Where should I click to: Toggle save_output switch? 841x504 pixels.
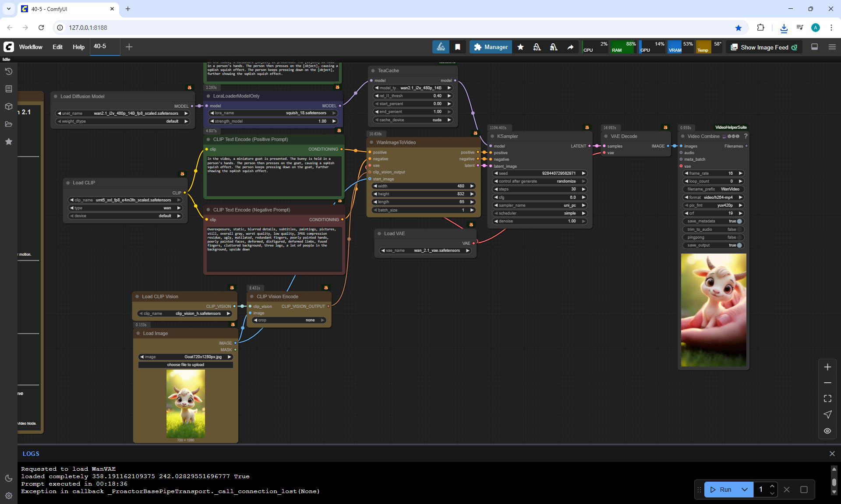click(x=739, y=245)
